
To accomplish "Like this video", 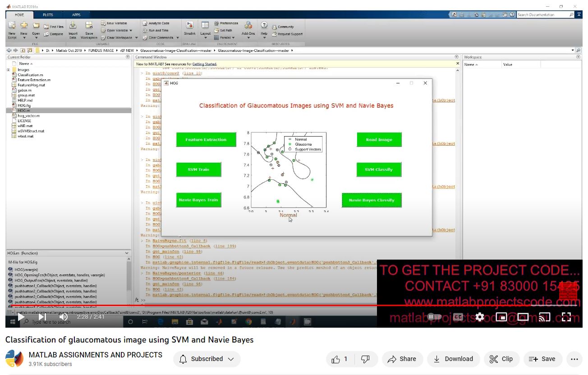I will 340,359.
